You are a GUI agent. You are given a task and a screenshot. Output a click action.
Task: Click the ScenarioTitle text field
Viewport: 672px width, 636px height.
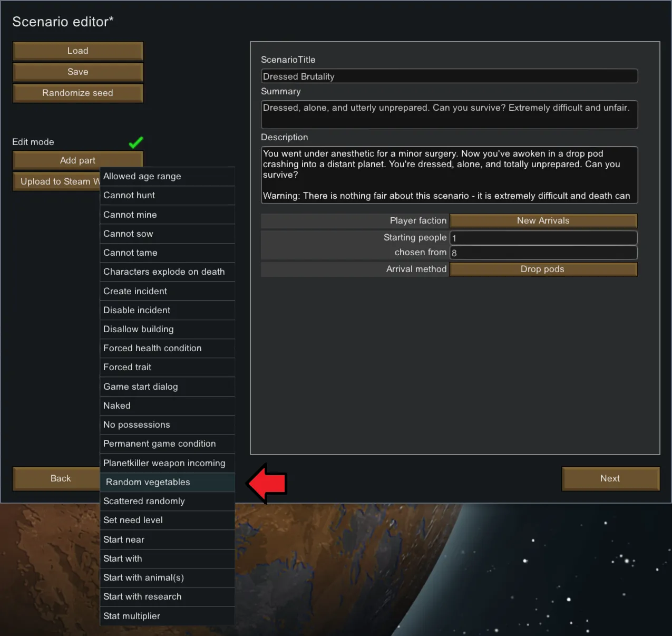(x=449, y=76)
